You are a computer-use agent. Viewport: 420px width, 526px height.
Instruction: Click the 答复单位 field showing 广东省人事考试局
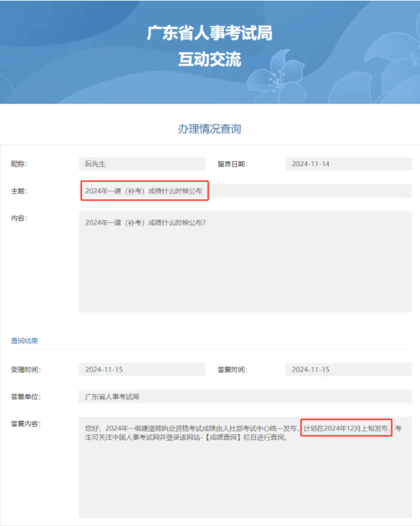(245, 397)
